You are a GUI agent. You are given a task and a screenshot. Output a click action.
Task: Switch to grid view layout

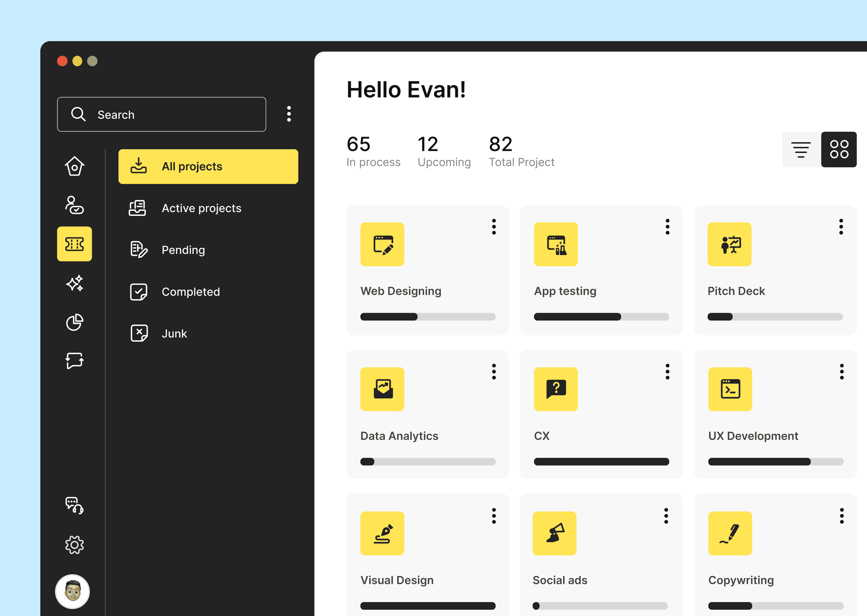point(839,149)
